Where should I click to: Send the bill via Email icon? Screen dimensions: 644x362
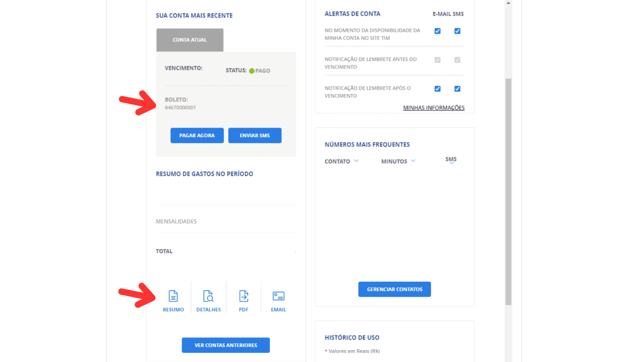278,296
